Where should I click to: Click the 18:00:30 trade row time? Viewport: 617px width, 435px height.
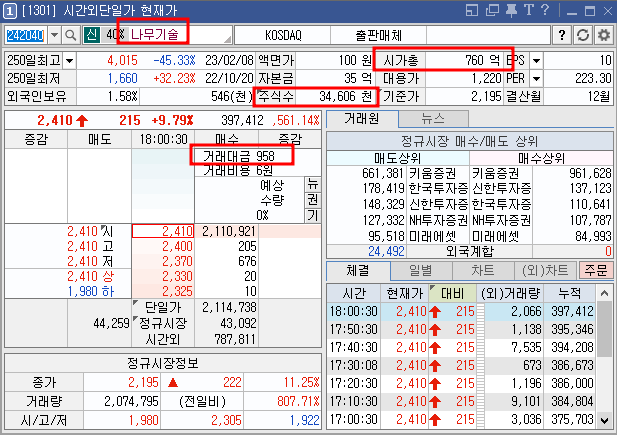[x=353, y=311]
